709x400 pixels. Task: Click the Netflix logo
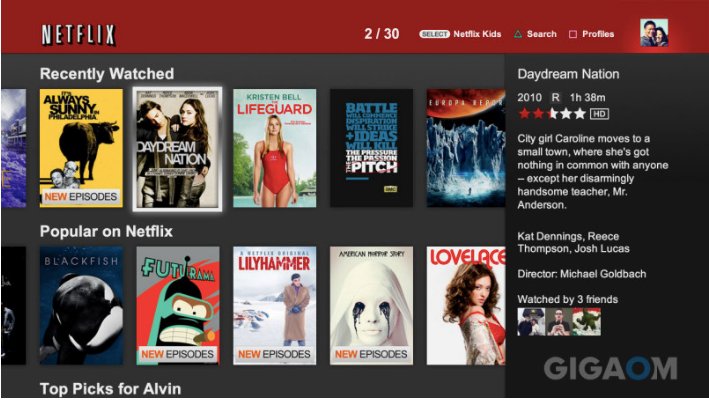(x=79, y=35)
